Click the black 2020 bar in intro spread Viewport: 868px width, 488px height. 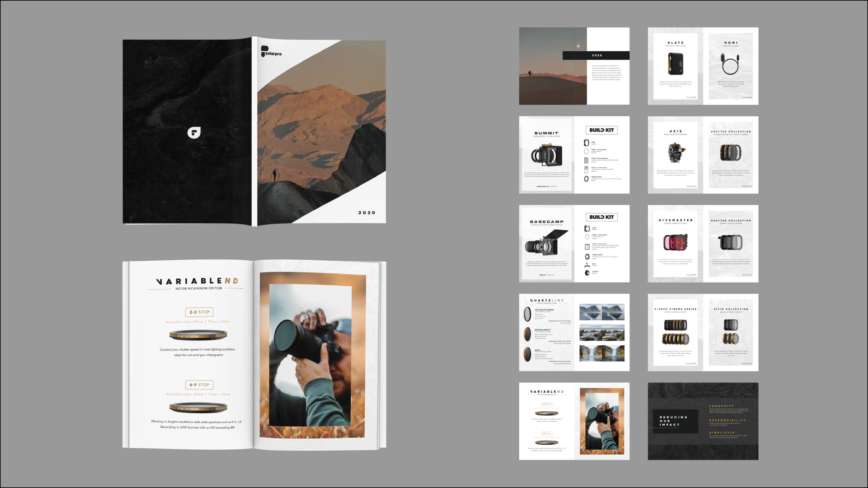(x=596, y=55)
